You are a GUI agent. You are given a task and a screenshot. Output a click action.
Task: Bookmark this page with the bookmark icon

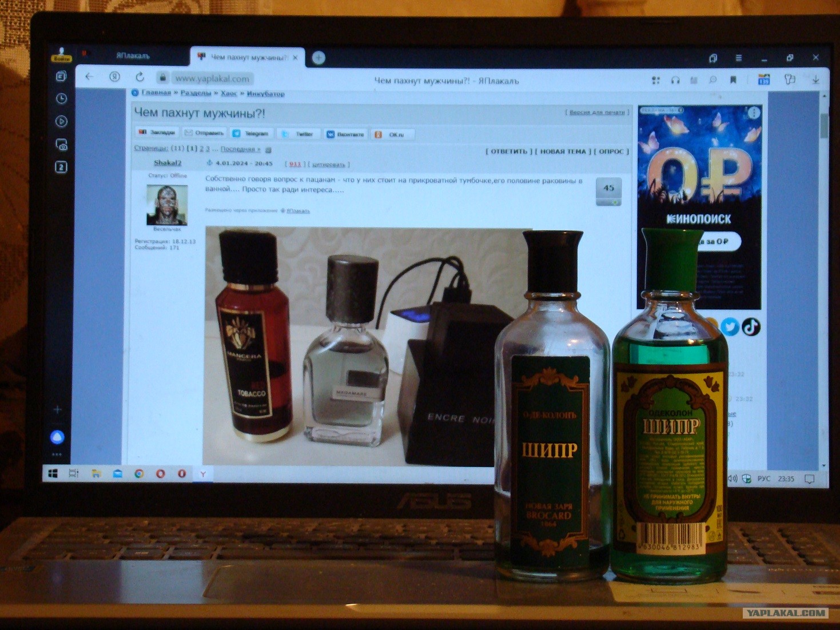point(733,81)
